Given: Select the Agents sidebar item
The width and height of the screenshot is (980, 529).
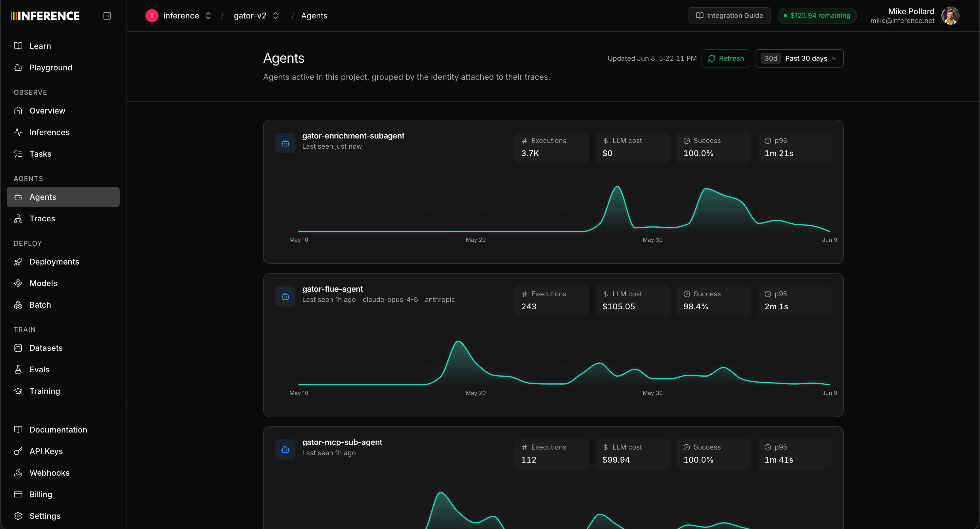Looking at the screenshot, I should coord(63,197).
